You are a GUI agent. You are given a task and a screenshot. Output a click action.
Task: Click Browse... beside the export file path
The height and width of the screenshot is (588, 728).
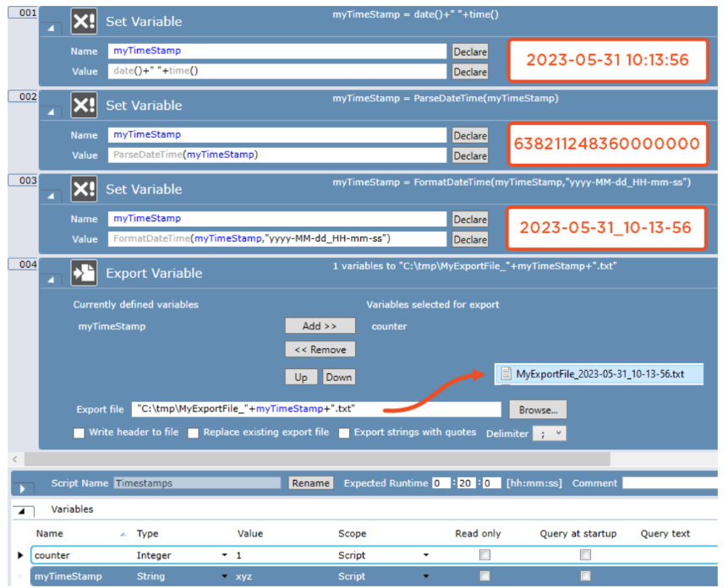point(537,410)
